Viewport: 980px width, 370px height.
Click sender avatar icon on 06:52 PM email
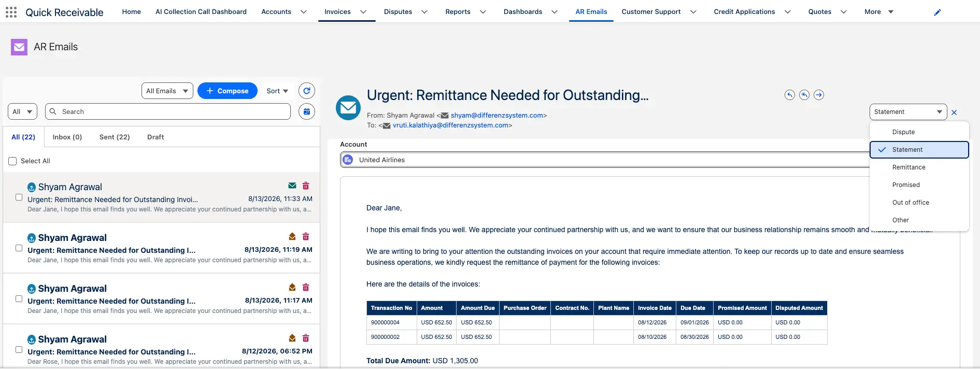[x=32, y=339]
